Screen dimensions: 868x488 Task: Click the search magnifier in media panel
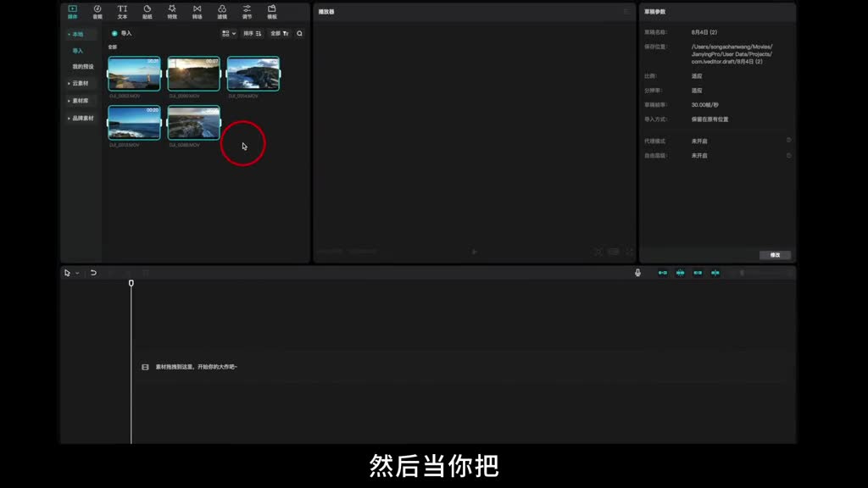coord(299,34)
